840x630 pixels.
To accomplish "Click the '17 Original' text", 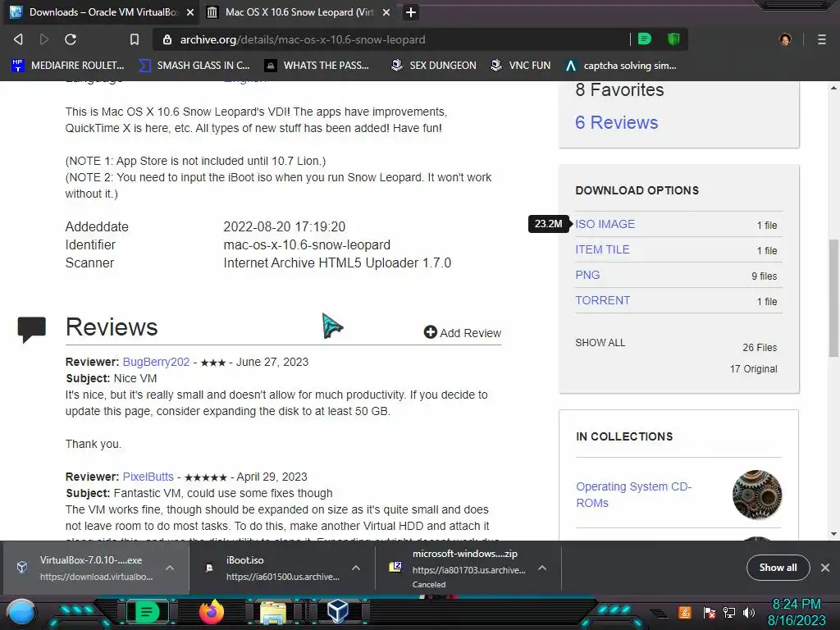I will click(753, 369).
